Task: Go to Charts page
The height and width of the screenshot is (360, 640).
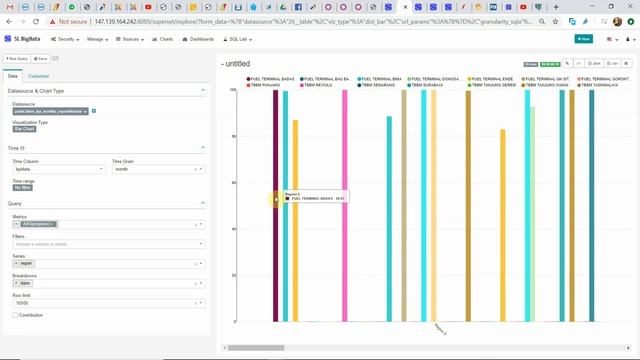Action: [x=162, y=39]
